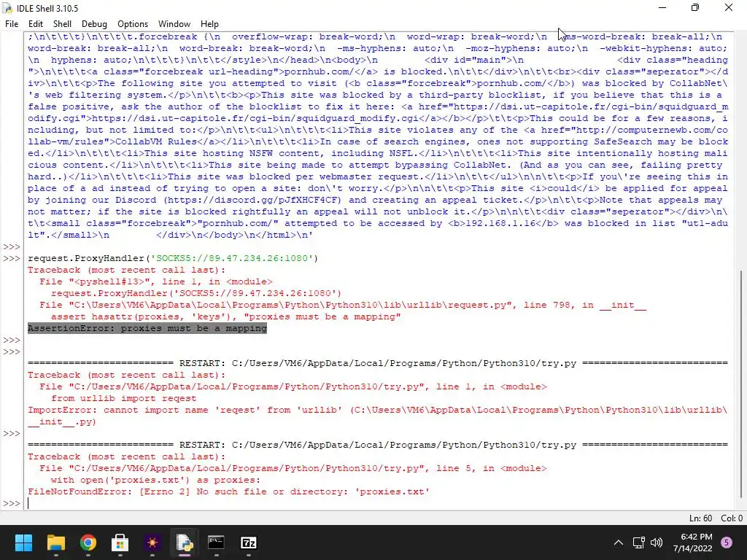Open the File menu
747x560 pixels.
click(12, 24)
